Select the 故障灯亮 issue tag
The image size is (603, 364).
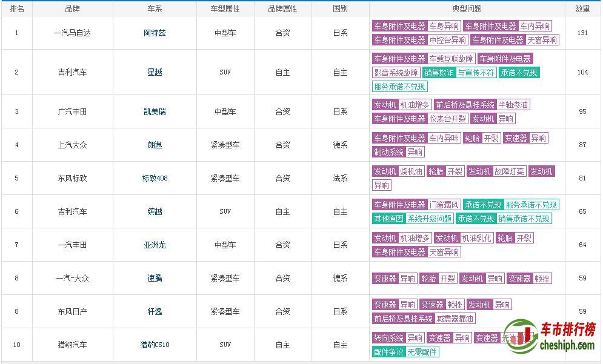[x=509, y=171]
